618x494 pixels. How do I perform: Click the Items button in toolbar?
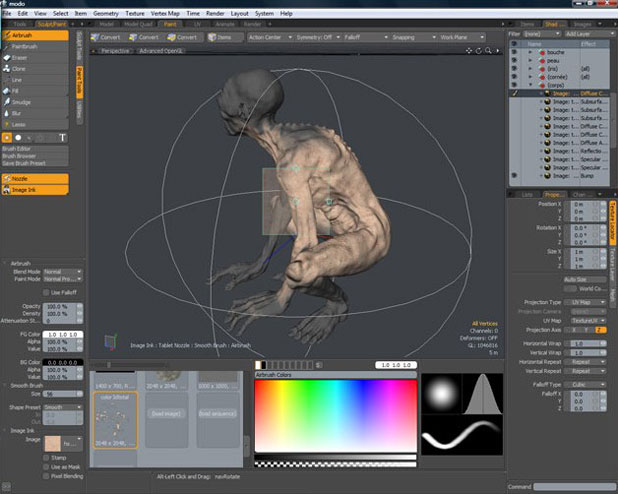pyautogui.click(x=224, y=37)
